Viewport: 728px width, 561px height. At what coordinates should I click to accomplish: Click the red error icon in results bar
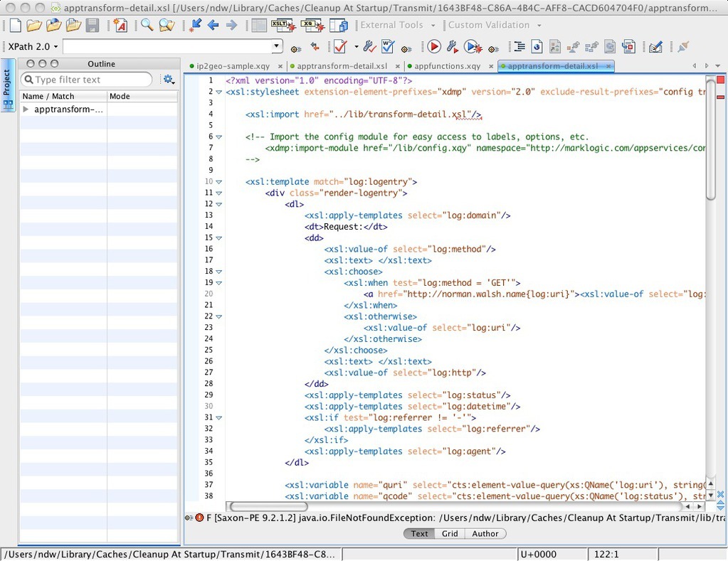[x=200, y=518]
